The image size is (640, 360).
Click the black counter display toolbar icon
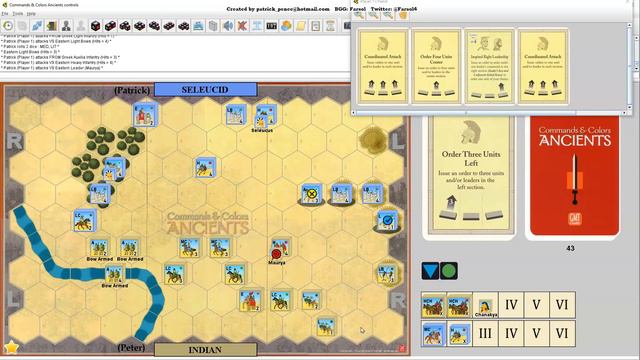click(272, 26)
